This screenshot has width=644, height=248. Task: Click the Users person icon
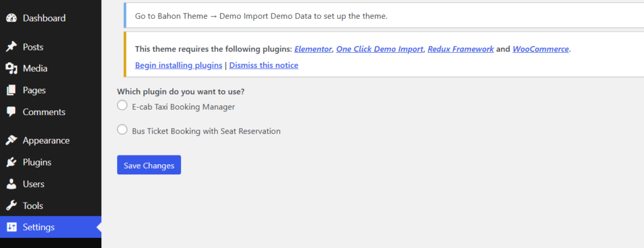click(x=11, y=184)
